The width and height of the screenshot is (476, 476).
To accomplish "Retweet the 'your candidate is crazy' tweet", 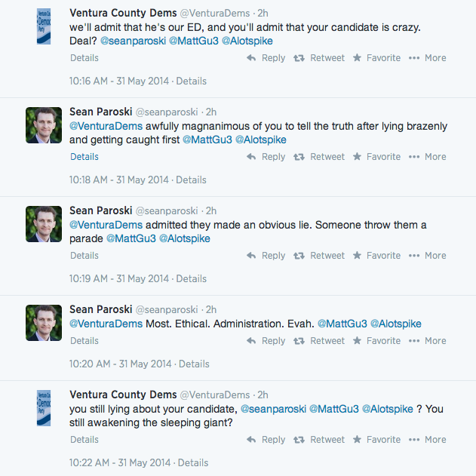I will coord(319,58).
